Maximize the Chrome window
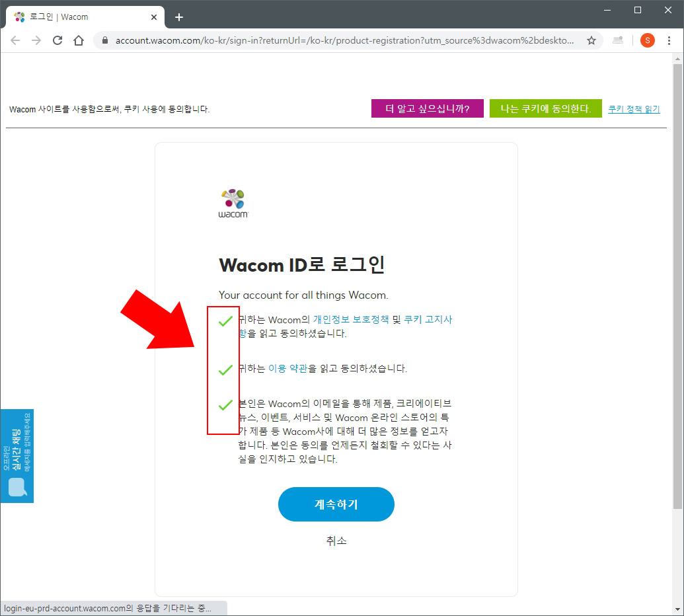 pos(637,10)
